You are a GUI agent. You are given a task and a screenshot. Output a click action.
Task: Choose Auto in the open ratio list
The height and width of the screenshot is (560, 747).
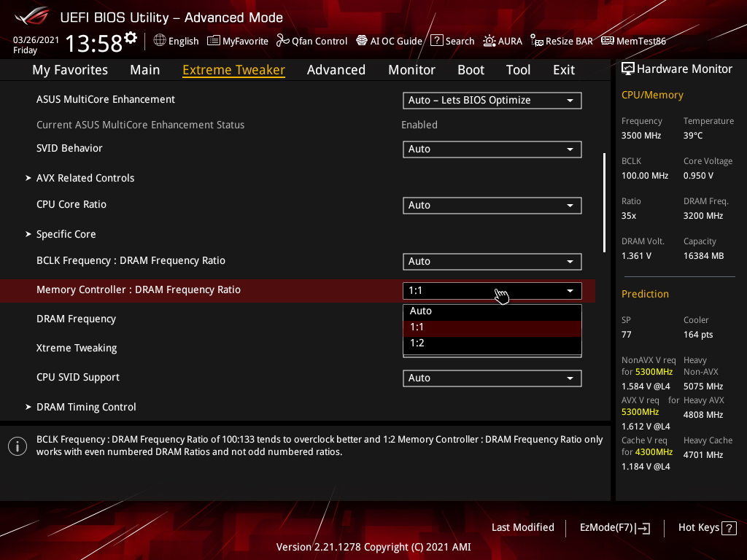click(492, 311)
